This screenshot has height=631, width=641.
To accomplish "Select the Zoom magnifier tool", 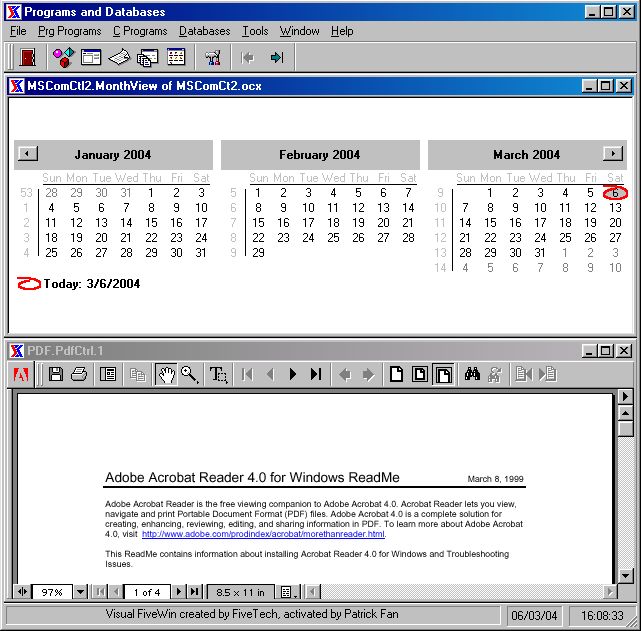I will click(189, 374).
